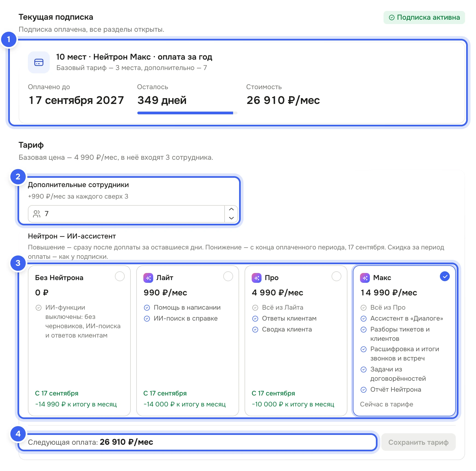Click the 14 990 ₽/мес Макс price
Screen dimensions: 476x471
pyautogui.click(x=389, y=293)
